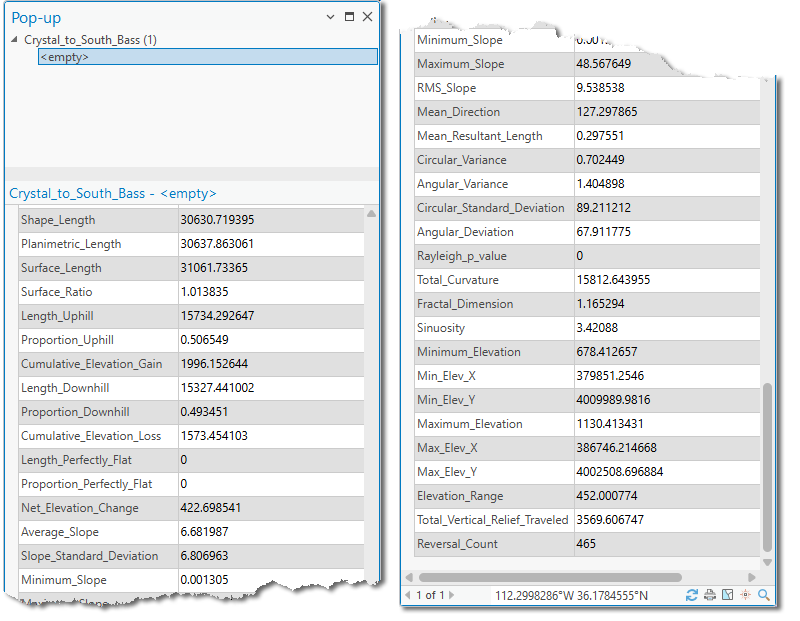The width and height of the screenshot is (800, 621).
Task: Click the Max_Elev_X value 386746.214668
Action: [x=616, y=448]
